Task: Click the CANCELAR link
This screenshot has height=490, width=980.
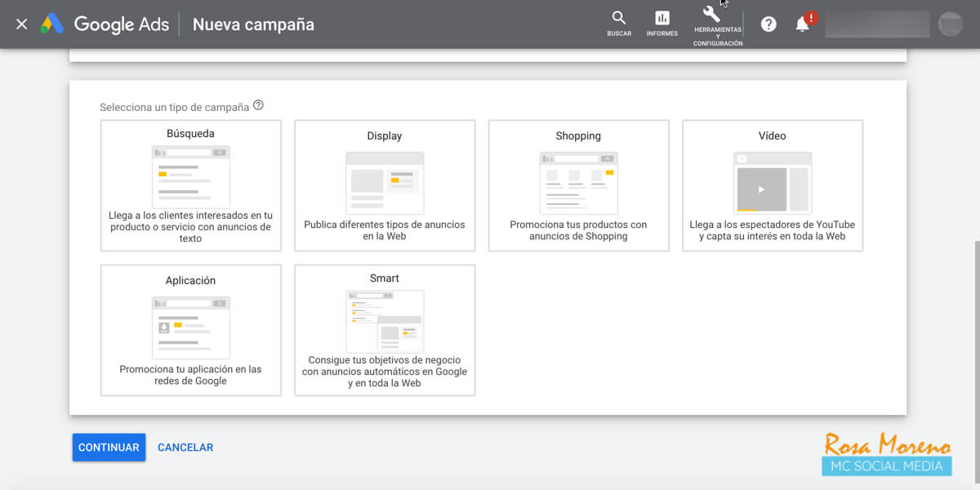Action: [x=185, y=447]
